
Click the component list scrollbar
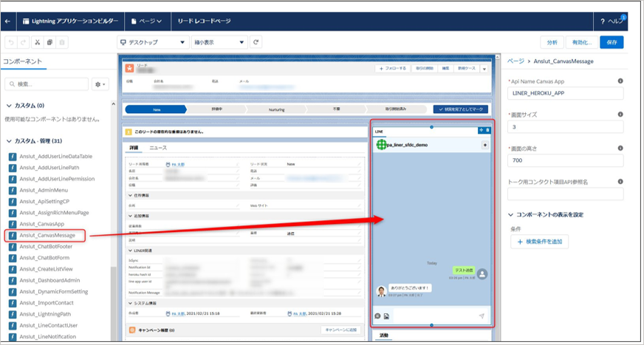tap(113, 305)
